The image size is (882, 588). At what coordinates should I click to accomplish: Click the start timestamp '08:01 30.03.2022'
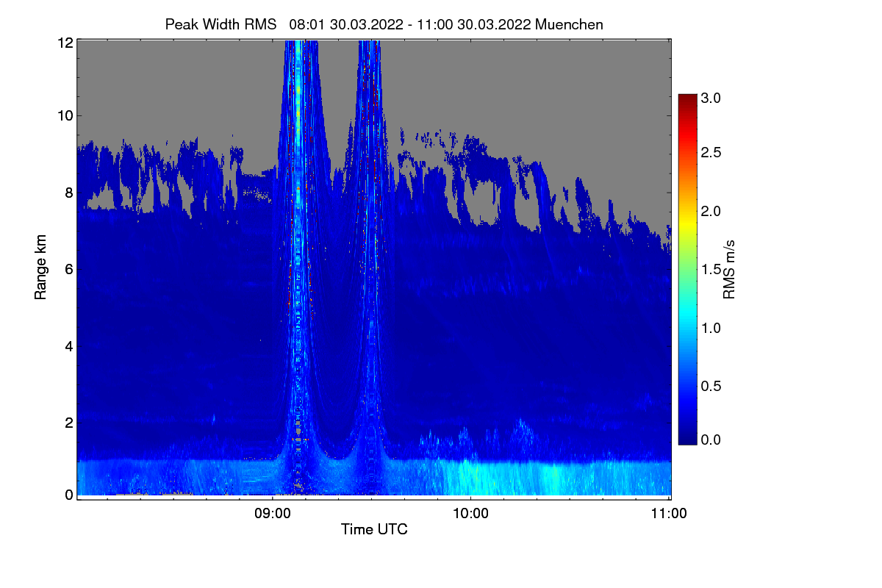point(346,24)
